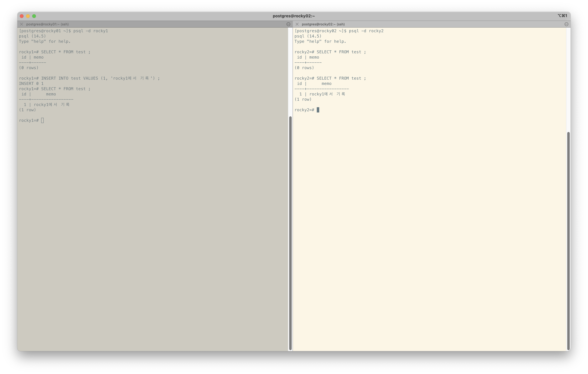
Task: Close the postgres@rocky02 pane with X icon
Action: [x=297, y=24]
